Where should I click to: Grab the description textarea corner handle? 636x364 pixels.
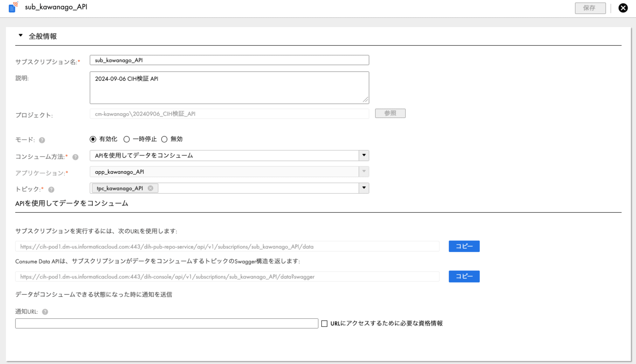coord(365,100)
